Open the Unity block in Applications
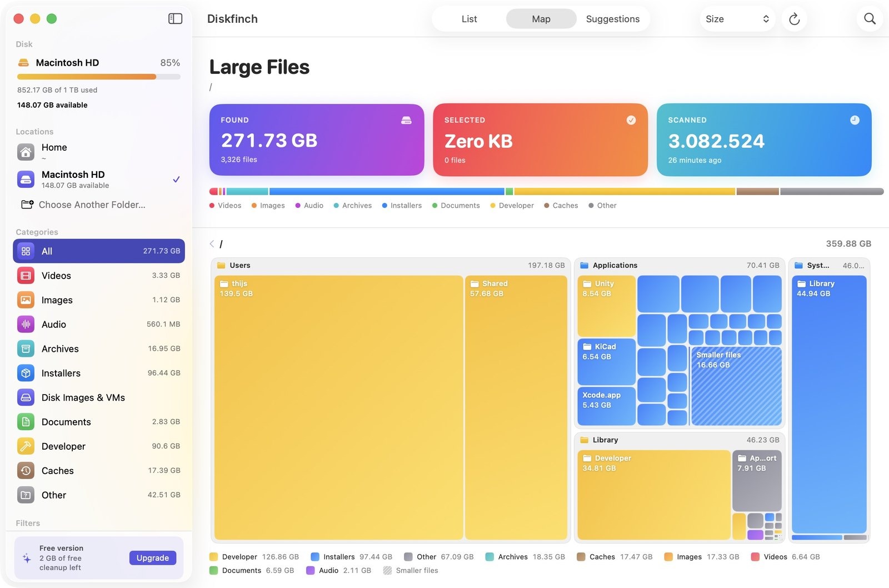This screenshot has width=889, height=588. coord(606,306)
